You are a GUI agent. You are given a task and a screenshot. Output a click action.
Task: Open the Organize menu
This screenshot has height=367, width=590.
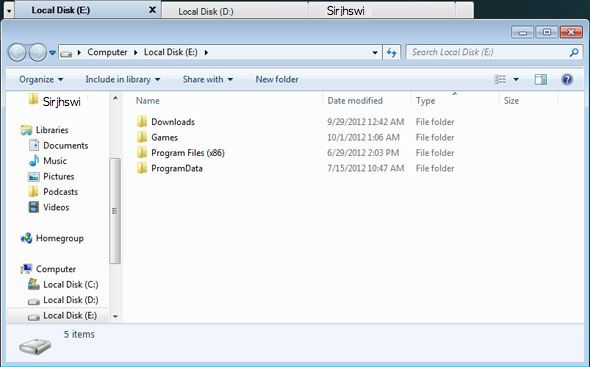pyautogui.click(x=41, y=79)
